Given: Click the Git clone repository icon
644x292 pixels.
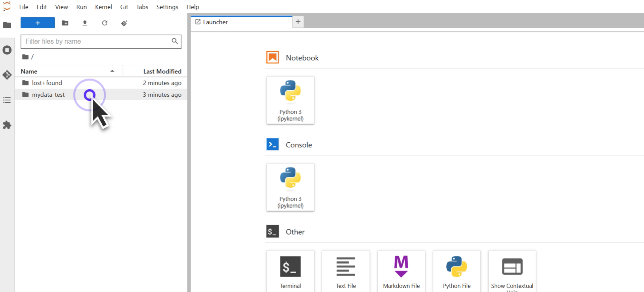Looking at the screenshot, I should (x=124, y=23).
